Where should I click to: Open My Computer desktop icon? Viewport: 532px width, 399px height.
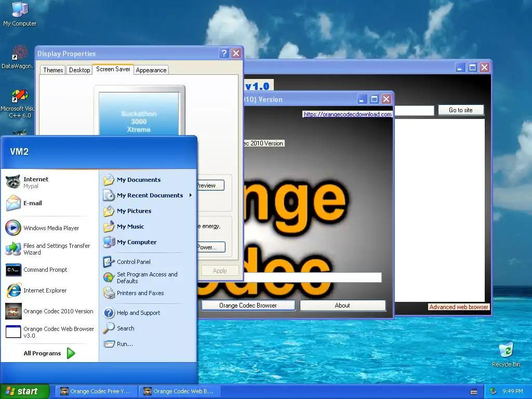(x=20, y=14)
